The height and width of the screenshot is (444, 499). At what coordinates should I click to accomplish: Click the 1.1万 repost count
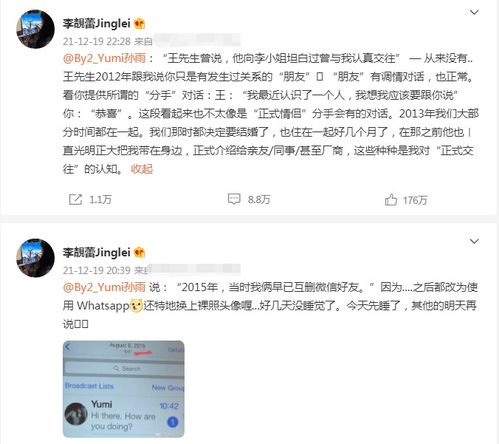tap(100, 200)
